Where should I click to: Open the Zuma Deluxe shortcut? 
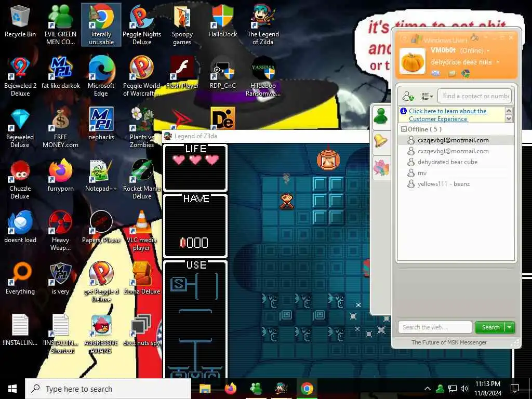tap(142, 279)
